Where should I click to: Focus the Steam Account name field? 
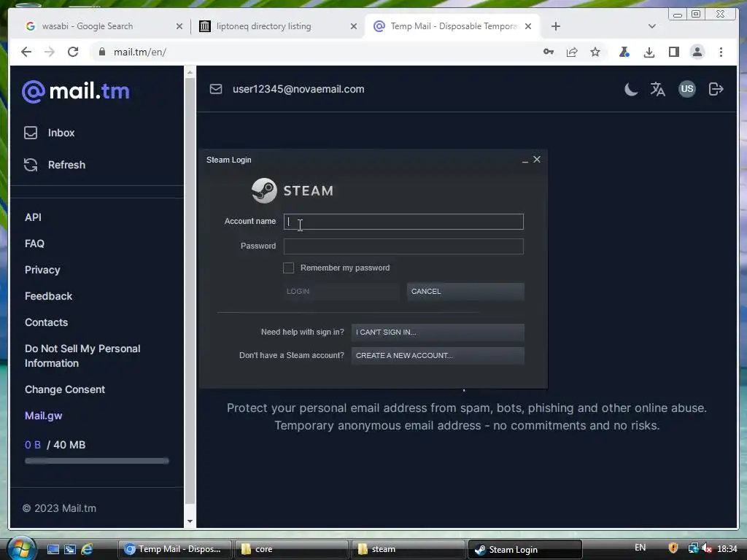(x=403, y=222)
